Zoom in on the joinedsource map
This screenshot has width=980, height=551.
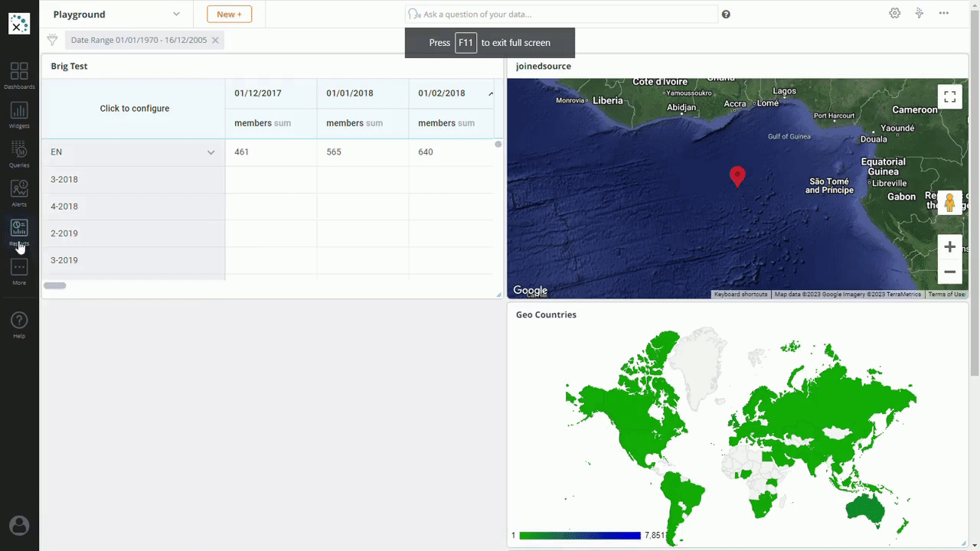949,246
